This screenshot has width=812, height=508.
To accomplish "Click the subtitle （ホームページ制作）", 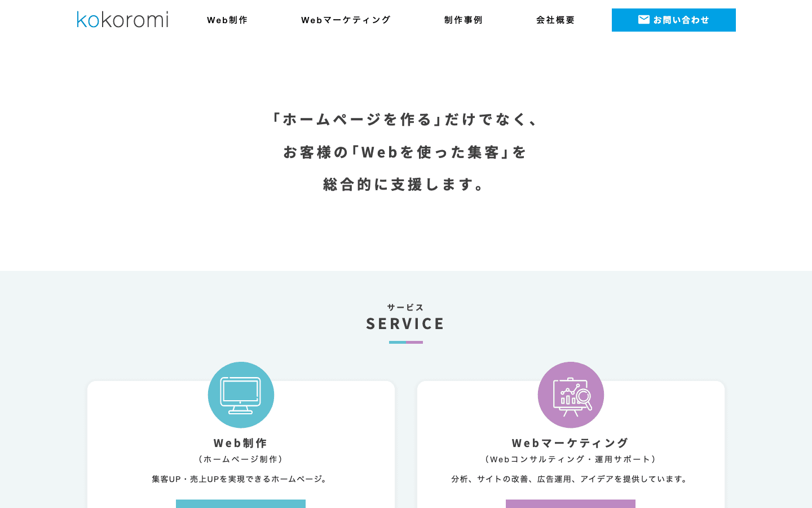I will coord(241,459).
